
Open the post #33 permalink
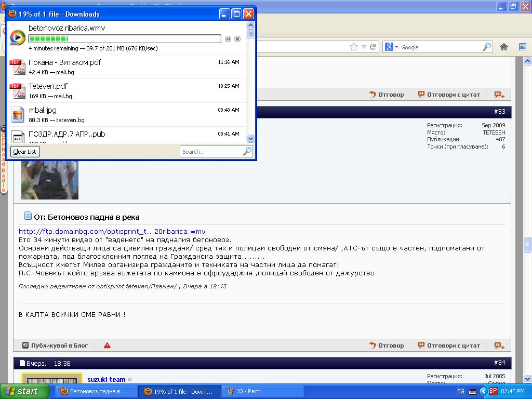(499, 111)
